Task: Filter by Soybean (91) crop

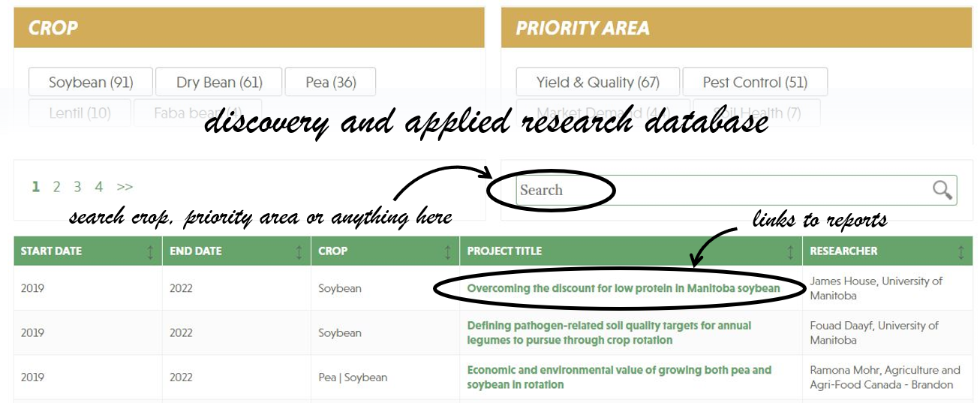Action: coord(91,83)
